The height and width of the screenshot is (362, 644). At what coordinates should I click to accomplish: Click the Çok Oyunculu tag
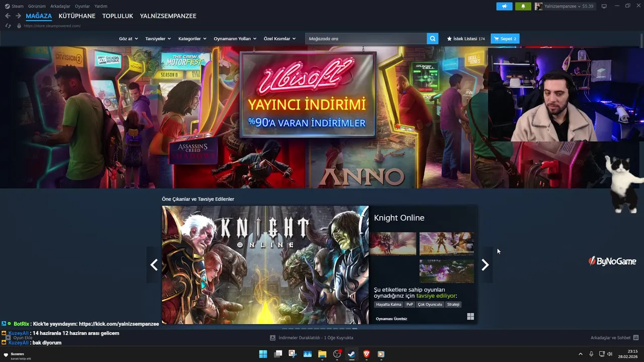click(430, 304)
